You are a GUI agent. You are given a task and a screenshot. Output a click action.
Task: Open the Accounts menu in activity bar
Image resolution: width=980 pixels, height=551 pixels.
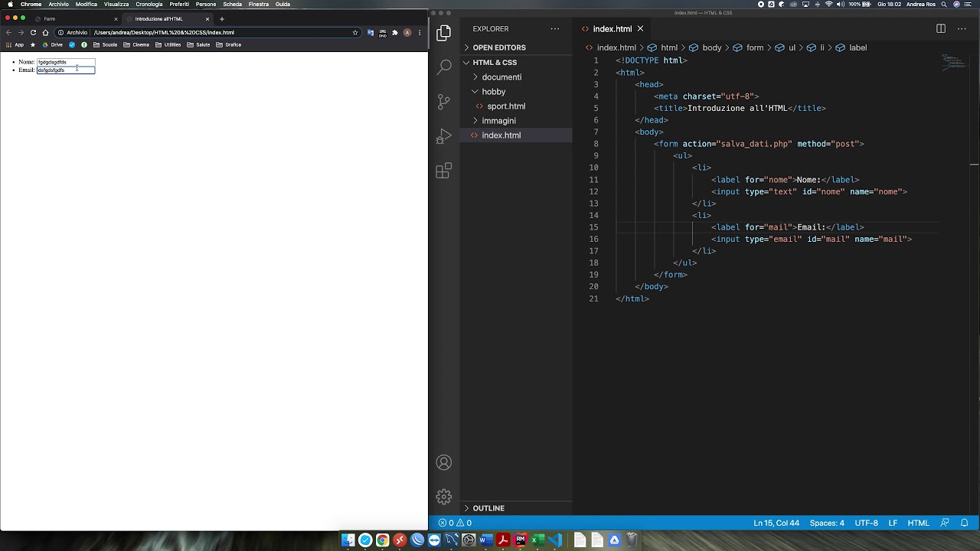[x=443, y=463]
